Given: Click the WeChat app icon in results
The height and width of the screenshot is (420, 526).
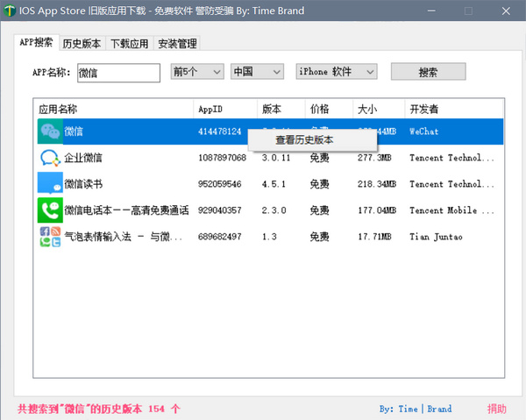Looking at the screenshot, I should click(x=49, y=132).
